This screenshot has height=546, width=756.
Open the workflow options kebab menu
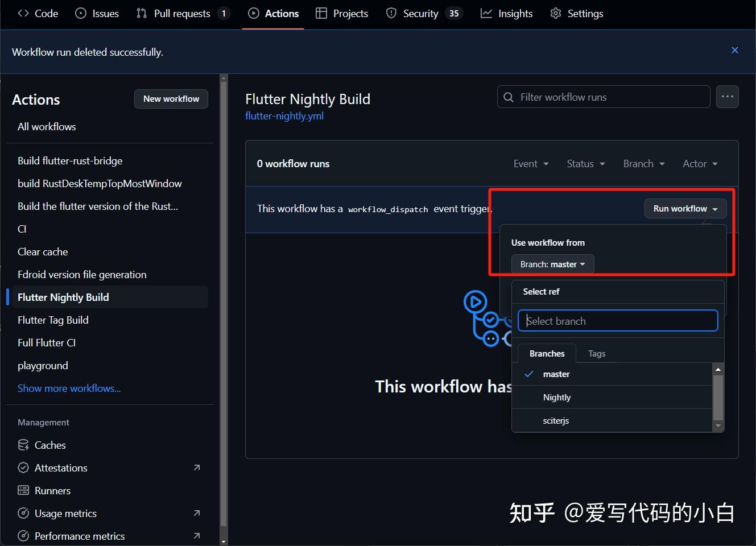click(x=728, y=97)
